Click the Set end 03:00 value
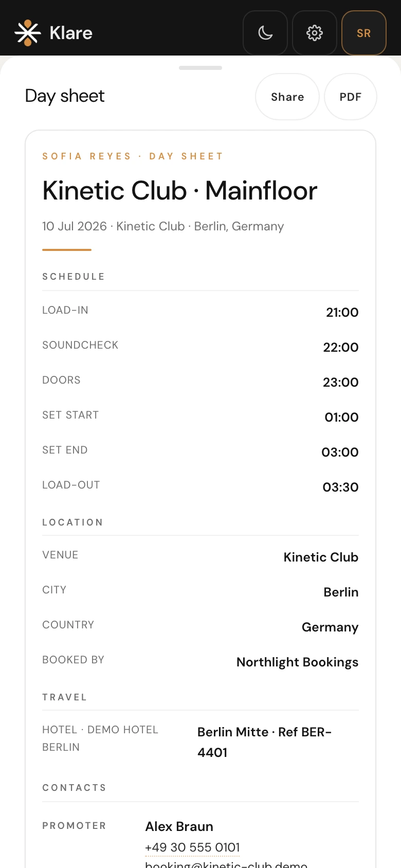Viewport: 401px width, 868px height. [340, 452]
